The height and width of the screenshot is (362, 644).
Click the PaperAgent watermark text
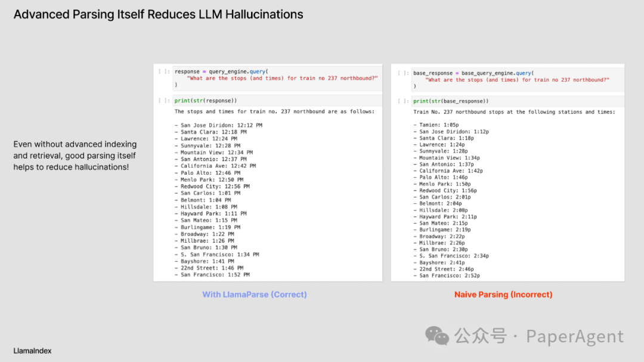pos(574,336)
